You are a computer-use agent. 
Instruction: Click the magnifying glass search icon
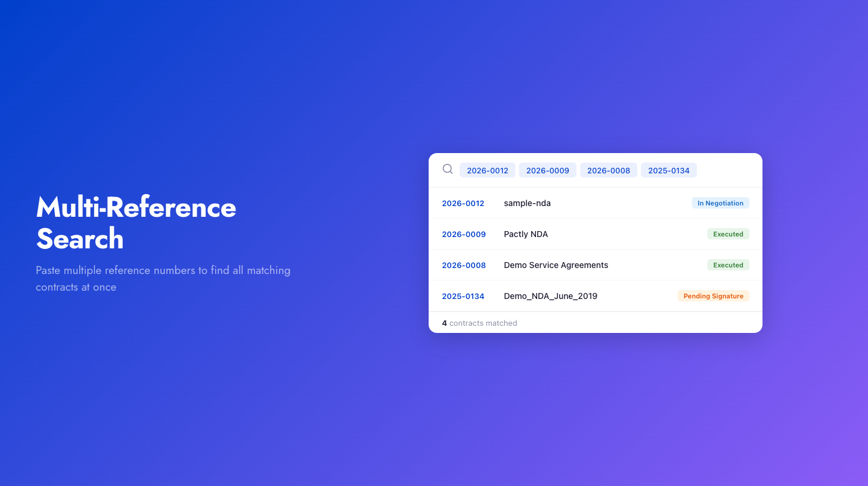pos(447,169)
